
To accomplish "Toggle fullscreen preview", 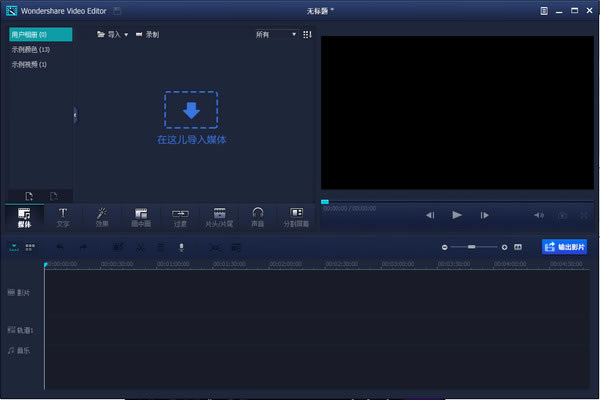I will pyautogui.click(x=584, y=216).
